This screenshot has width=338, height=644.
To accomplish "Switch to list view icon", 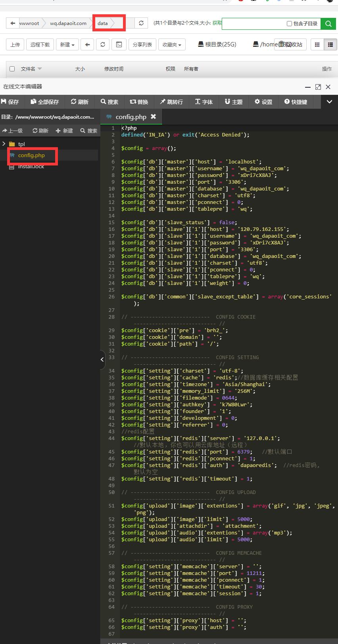I will click(x=330, y=44).
